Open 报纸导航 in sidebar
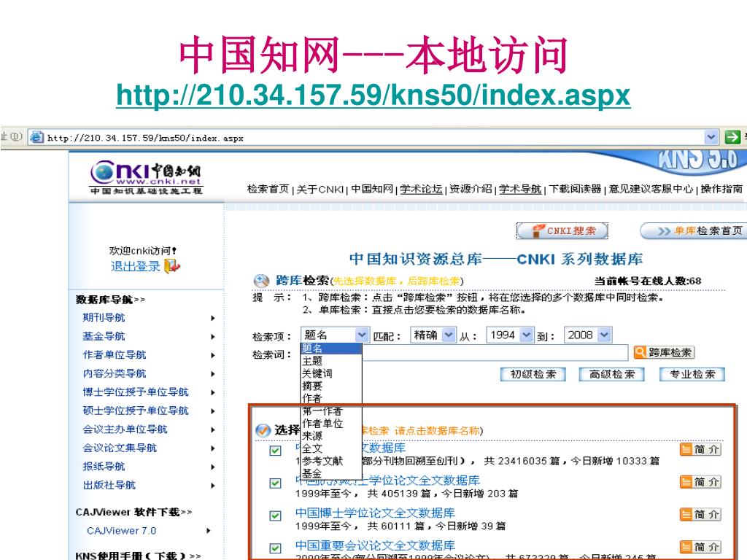Viewport: 747px width, 560px height. coord(104,466)
